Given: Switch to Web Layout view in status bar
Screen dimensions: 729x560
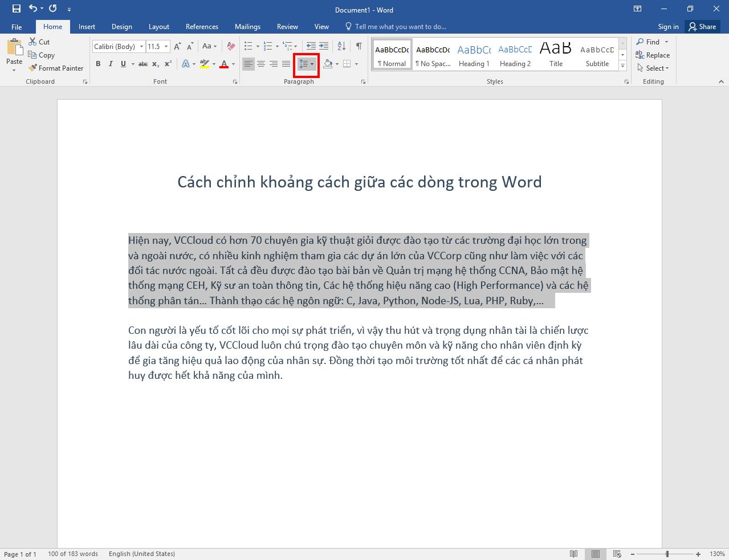Looking at the screenshot, I should click(617, 554).
